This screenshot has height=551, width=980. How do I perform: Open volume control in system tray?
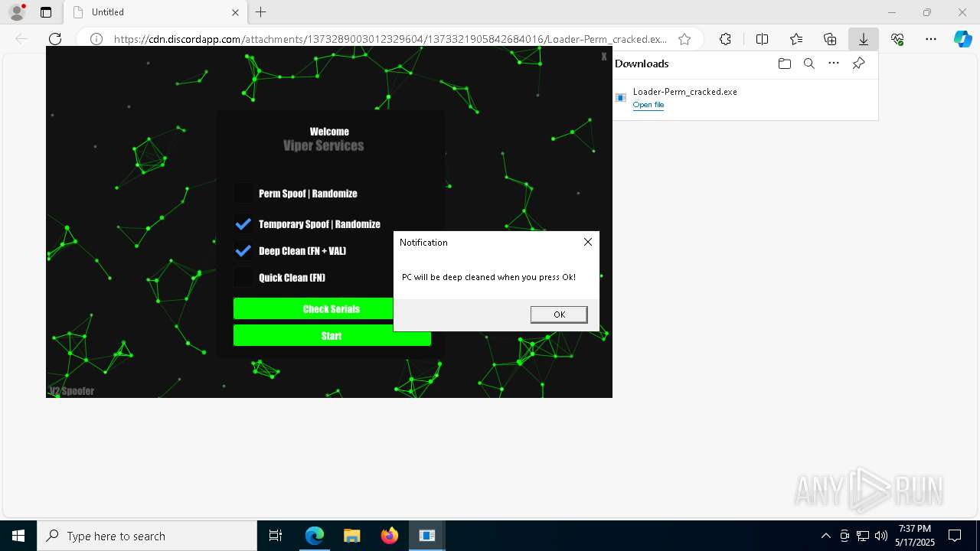point(880,536)
